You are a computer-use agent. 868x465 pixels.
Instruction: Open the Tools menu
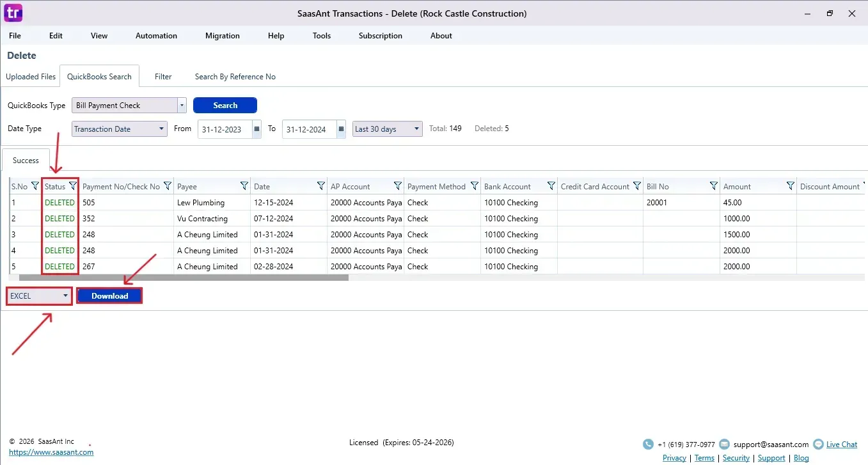tap(322, 36)
